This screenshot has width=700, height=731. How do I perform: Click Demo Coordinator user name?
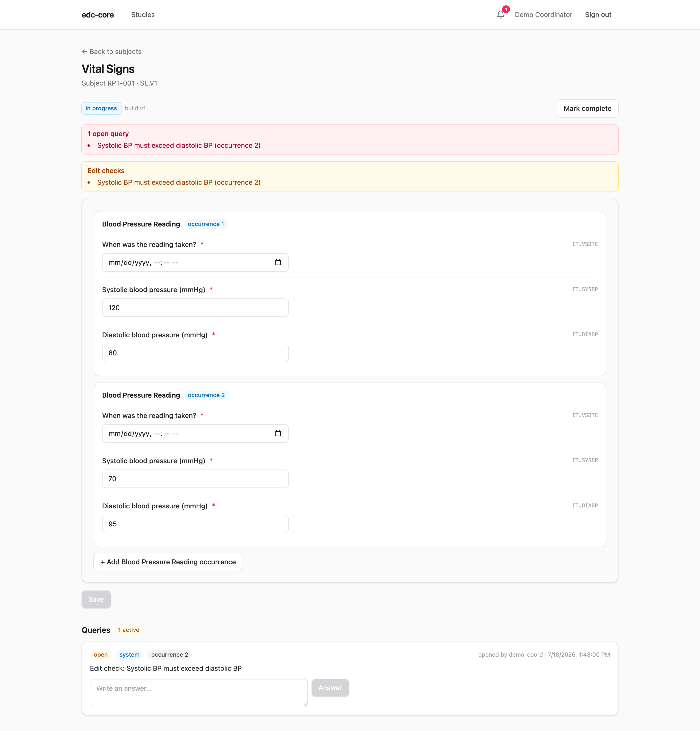pos(543,15)
